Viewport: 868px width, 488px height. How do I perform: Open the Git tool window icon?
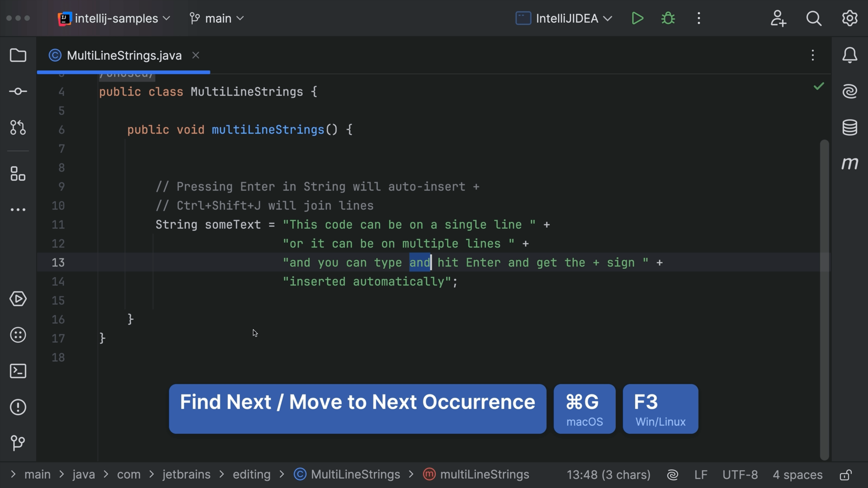[x=18, y=443]
